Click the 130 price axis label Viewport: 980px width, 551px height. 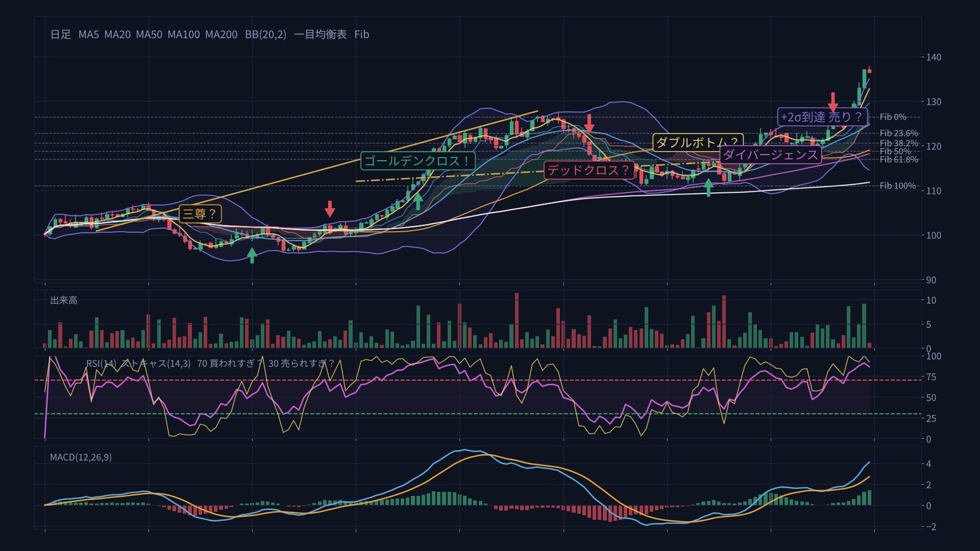click(934, 102)
